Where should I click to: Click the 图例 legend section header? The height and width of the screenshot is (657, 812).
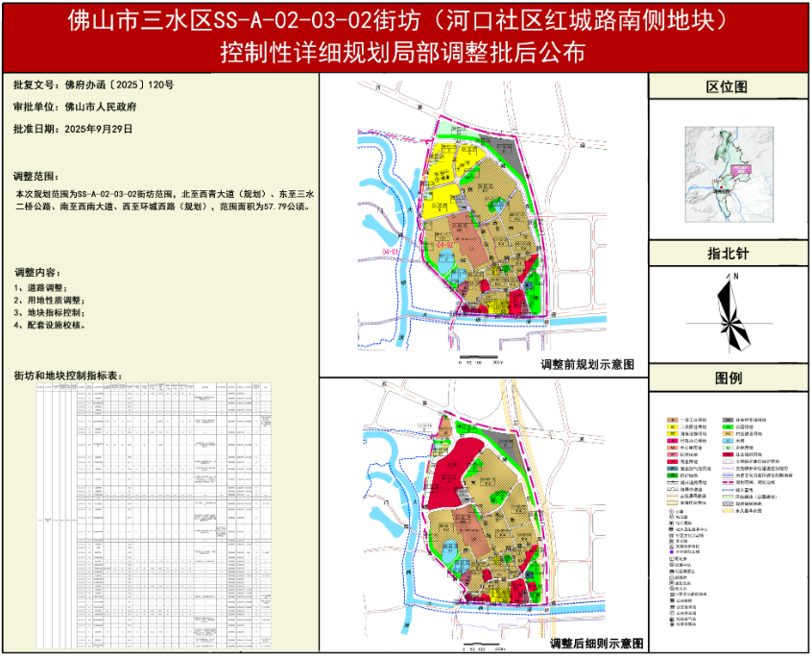coord(729,378)
